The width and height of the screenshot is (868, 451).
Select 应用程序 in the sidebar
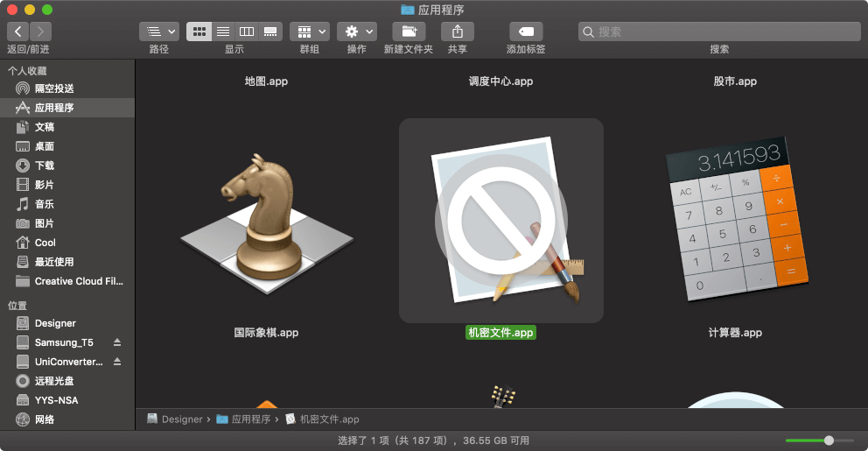click(x=67, y=108)
